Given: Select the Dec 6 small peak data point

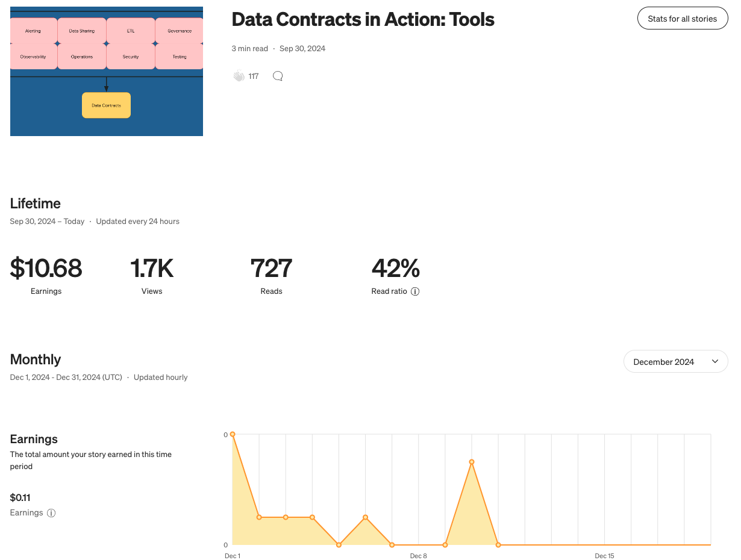Looking at the screenshot, I should point(366,517).
